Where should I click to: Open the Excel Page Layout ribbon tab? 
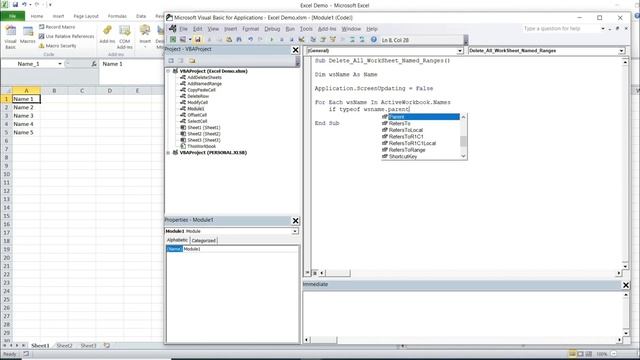tap(86, 16)
